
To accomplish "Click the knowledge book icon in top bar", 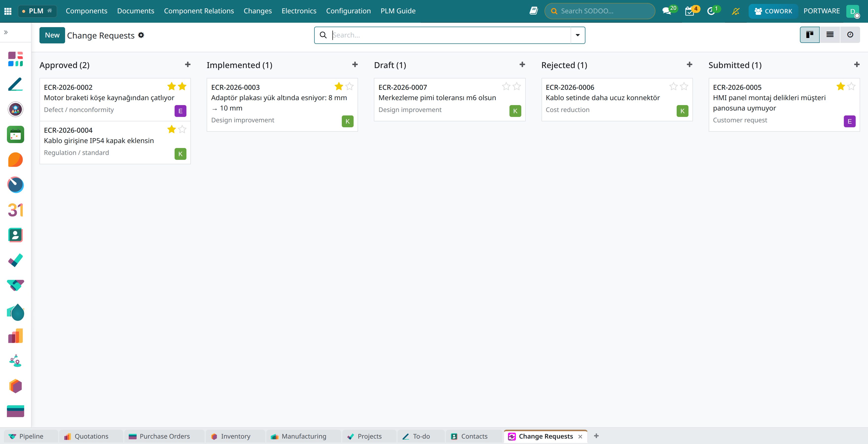I will tap(533, 11).
